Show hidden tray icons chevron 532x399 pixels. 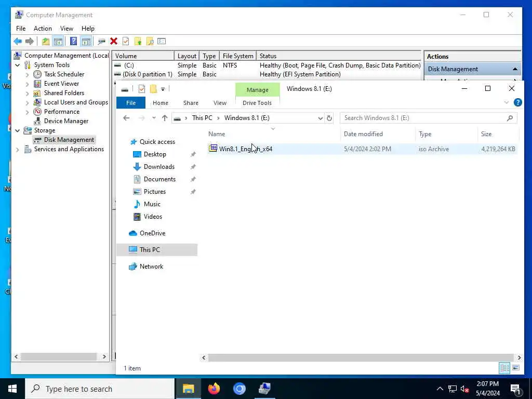click(x=440, y=389)
